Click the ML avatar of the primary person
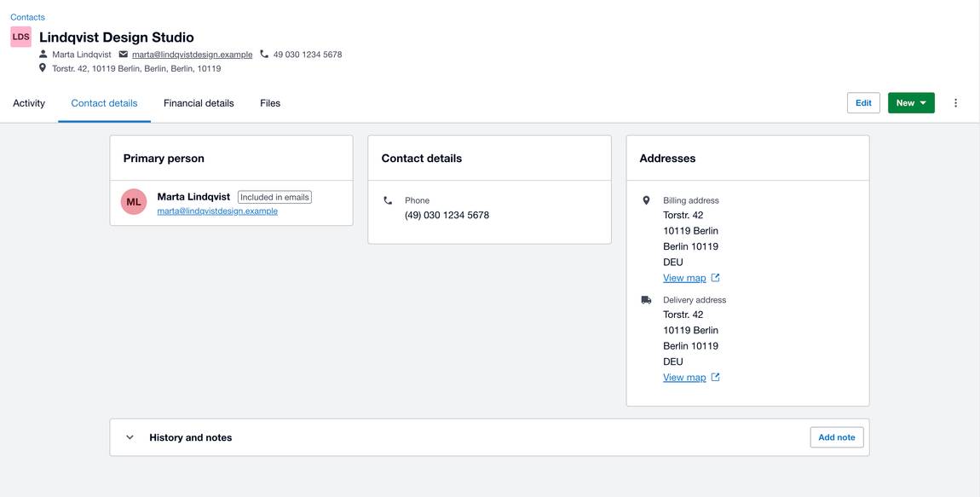This screenshot has height=497, width=980. click(x=134, y=202)
